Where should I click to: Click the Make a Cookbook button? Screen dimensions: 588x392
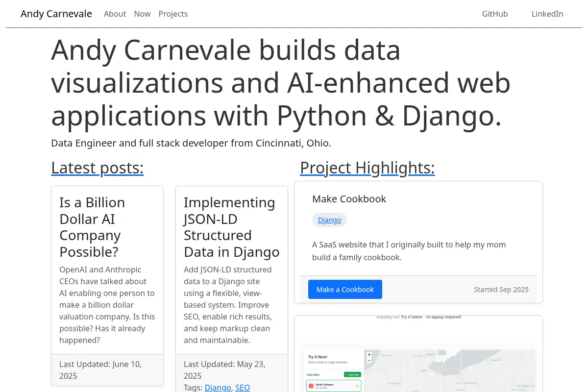[x=345, y=290]
